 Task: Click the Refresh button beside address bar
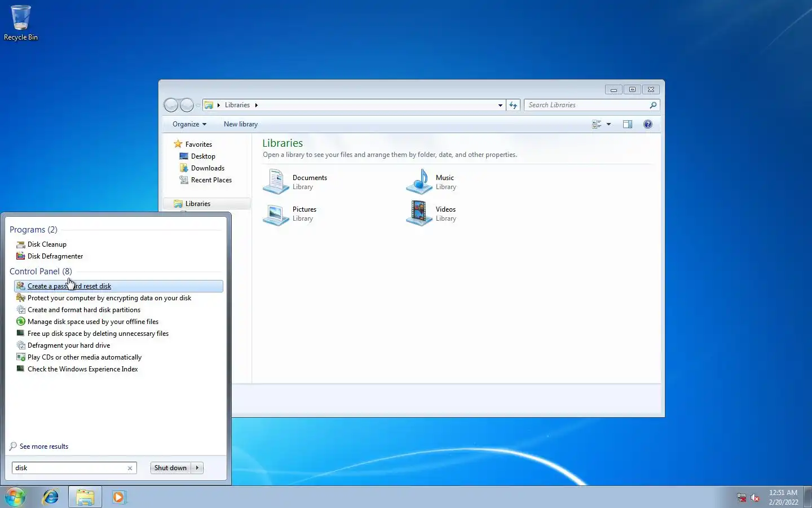coord(513,105)
